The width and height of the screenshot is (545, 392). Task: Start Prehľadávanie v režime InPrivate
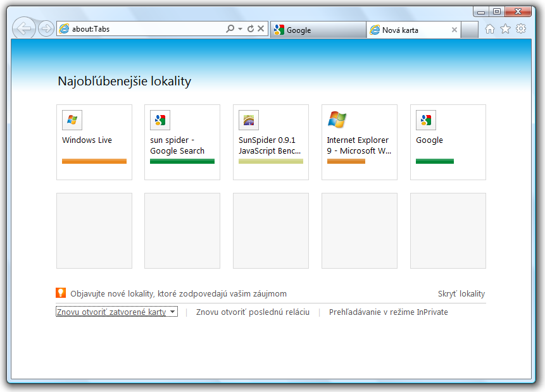tap(388, 312)
